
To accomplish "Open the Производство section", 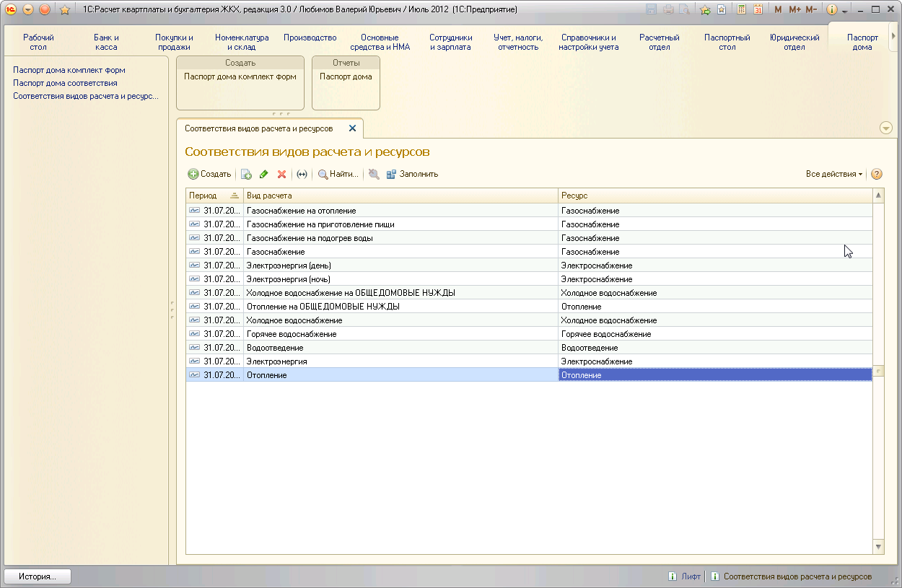I will point(310,38).
